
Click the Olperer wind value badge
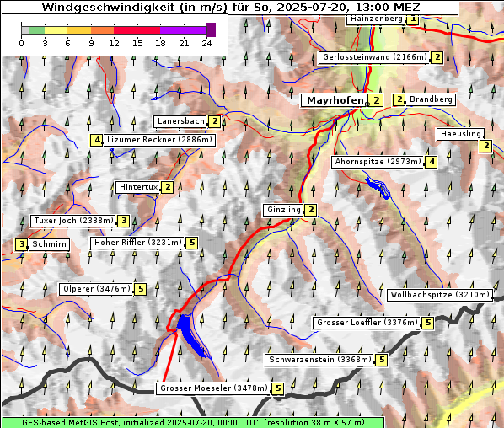pyautogui.click(x=141, y=289)
